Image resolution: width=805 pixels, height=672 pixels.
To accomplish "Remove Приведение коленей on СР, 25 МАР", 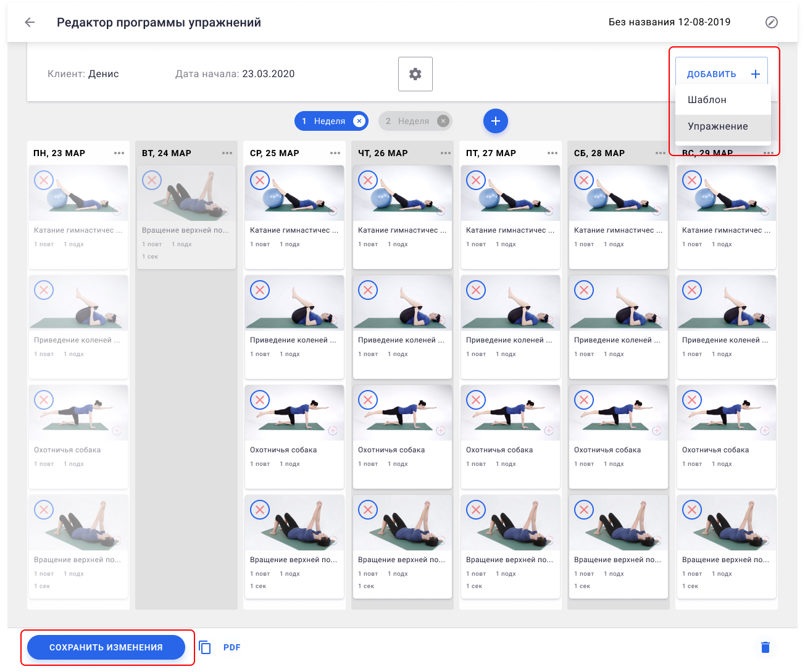I will (x=260, y=290).
